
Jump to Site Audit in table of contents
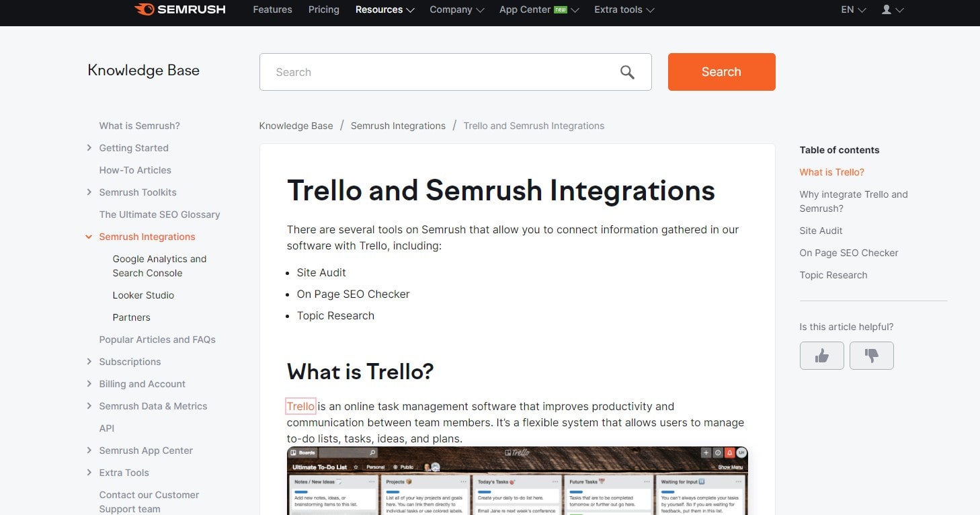(821, 231)
